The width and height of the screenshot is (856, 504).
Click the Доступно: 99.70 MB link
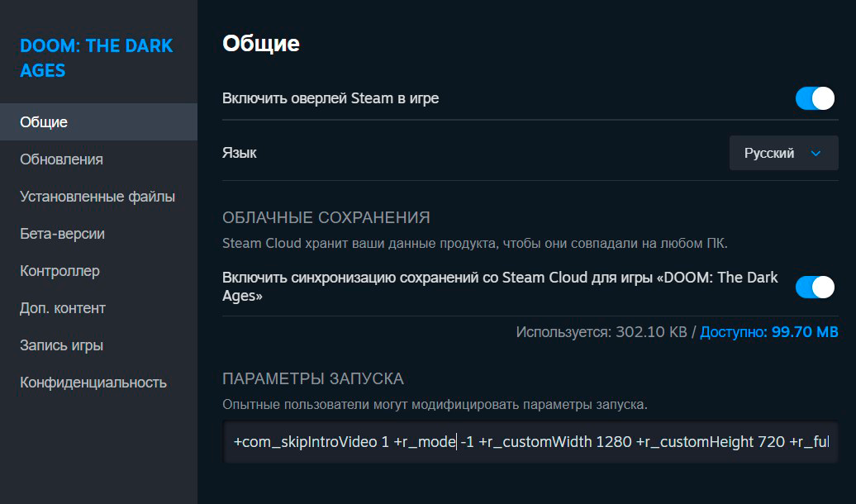click(x=768, y=332)
